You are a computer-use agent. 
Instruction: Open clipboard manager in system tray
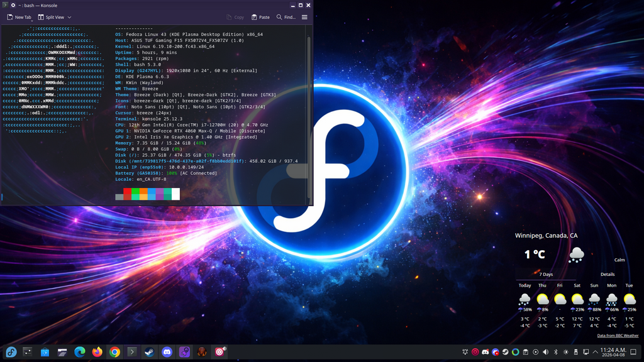point(525,352)
